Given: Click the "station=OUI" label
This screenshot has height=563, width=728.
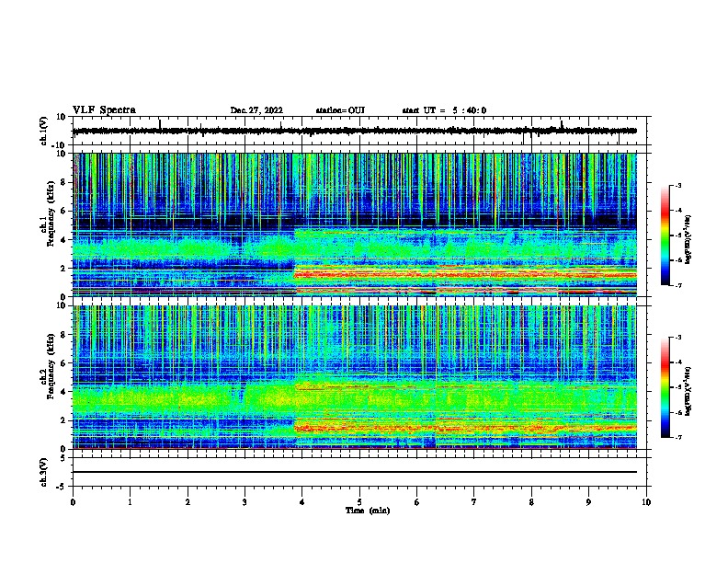Looking at the screenshot, I should click(340, 110).
